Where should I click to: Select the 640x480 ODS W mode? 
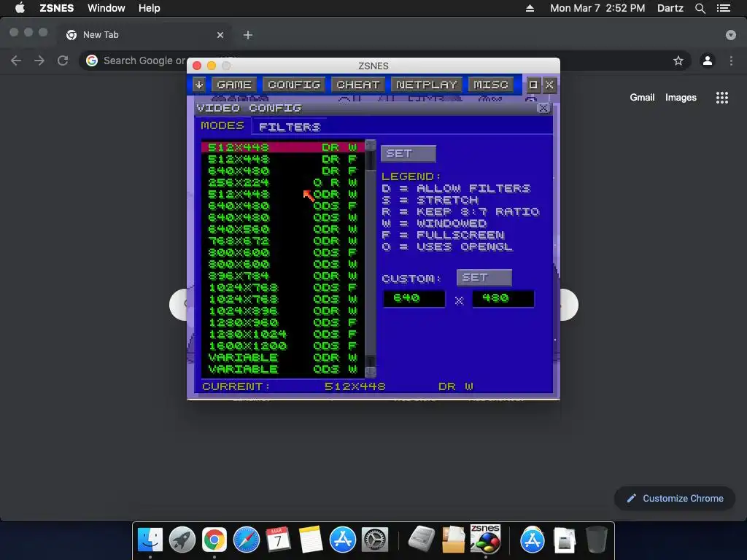[x=283, y=217]
